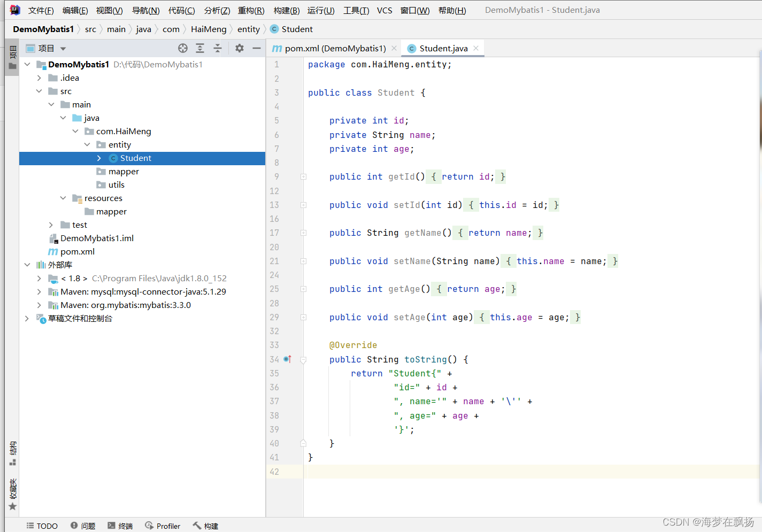Collapse the java folder arrow

(x=63, y=118)
